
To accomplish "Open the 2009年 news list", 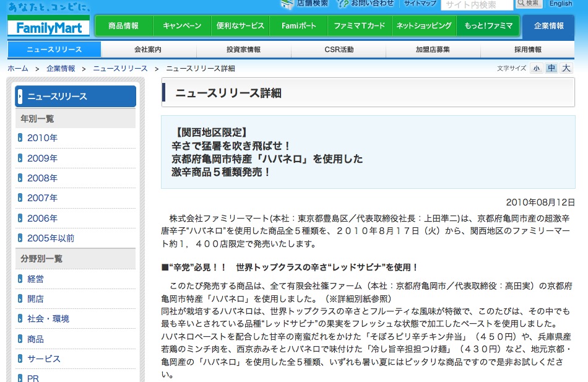I will pos(42,158).
